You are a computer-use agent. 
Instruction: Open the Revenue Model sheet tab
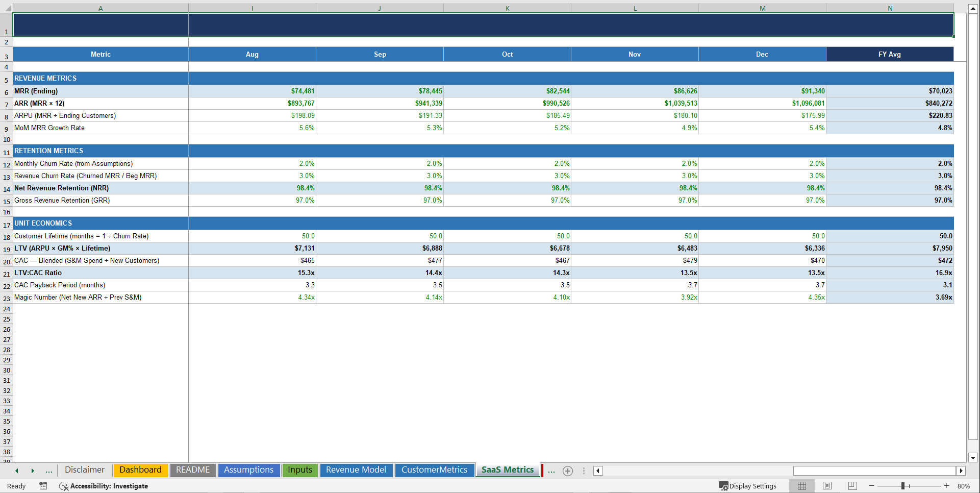[x=356, y=470]
